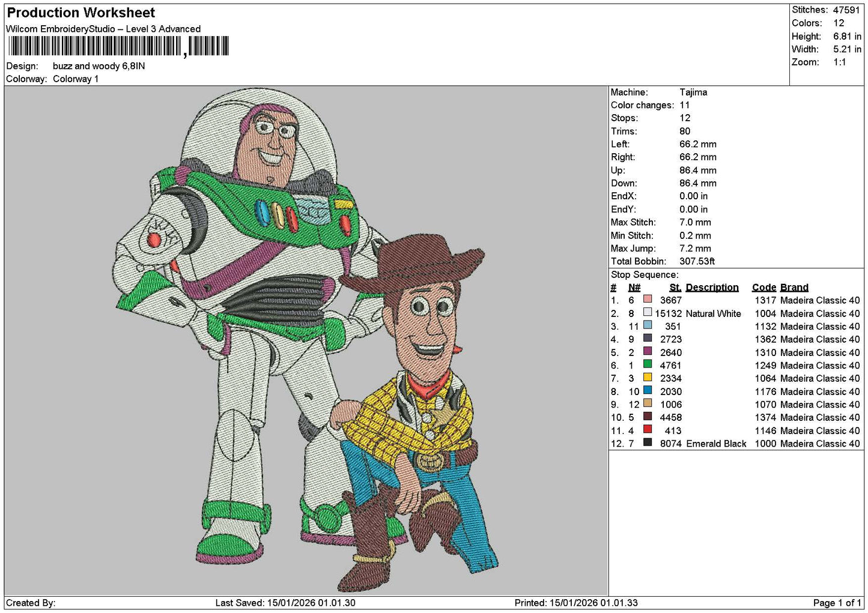The height and width of the screenshot is (613, 868).
Task: Click the Trims value 80
Action: [685, 131]
